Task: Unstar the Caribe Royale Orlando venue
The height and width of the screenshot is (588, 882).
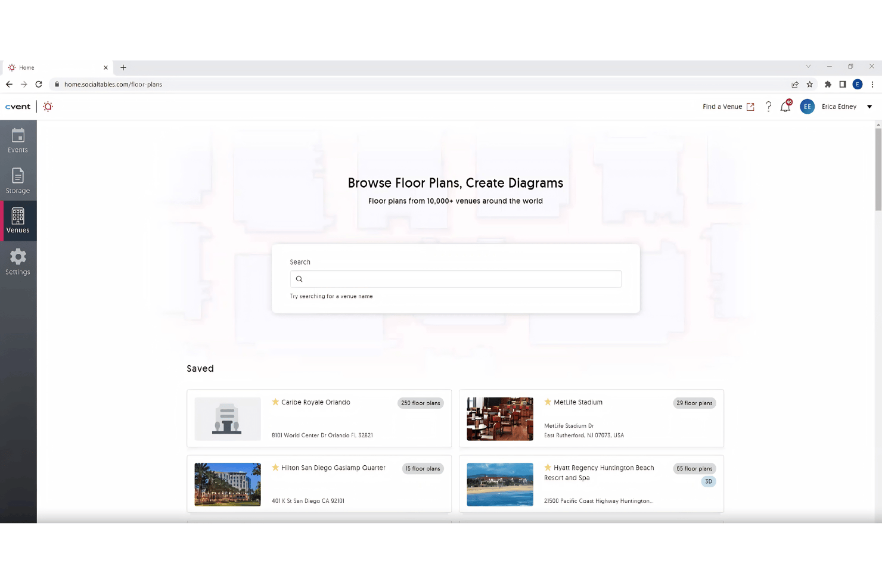Action: click(x=275, y=402)
